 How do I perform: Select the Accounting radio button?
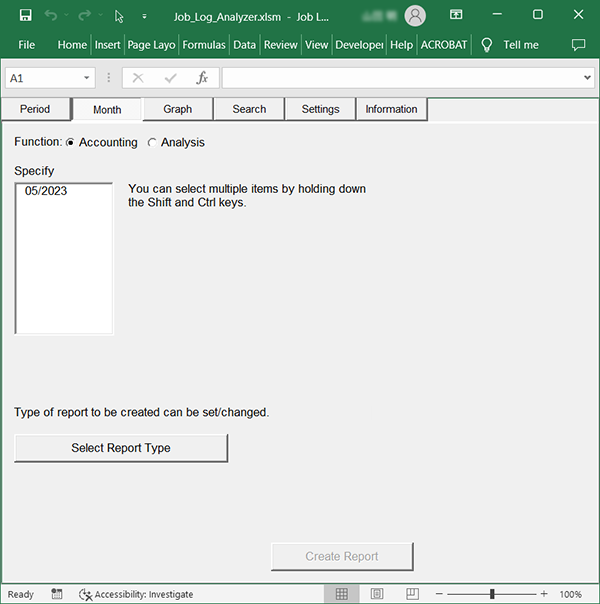coord(70,143)
